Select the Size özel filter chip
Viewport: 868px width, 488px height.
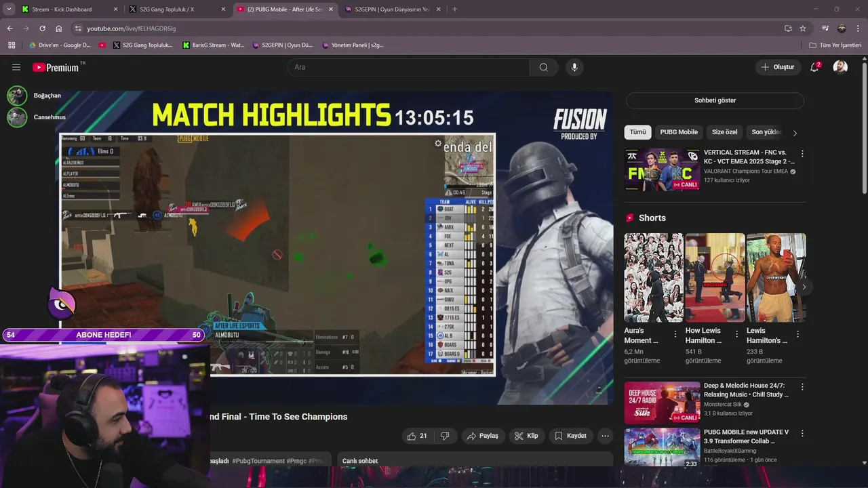coord(724,132)
